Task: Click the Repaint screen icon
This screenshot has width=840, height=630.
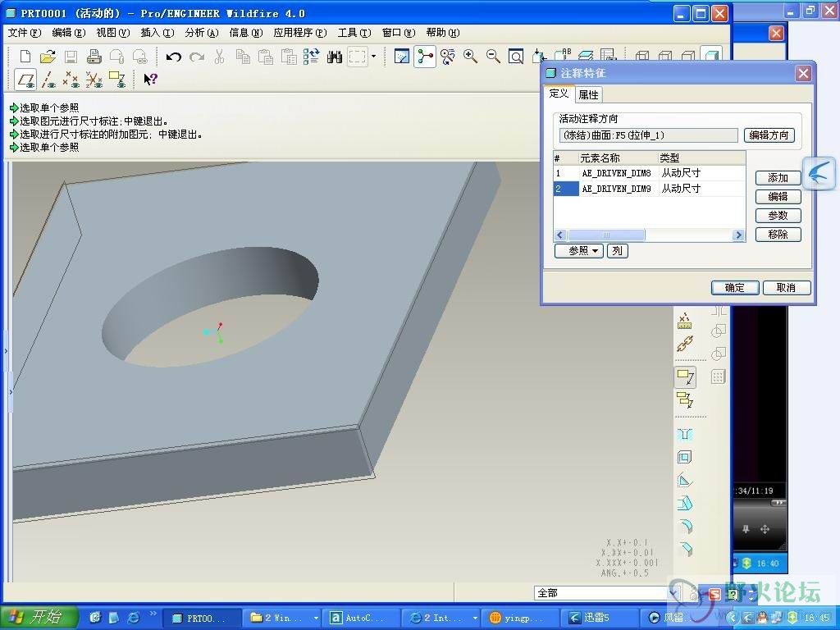Action: click(x=402, y=57)
